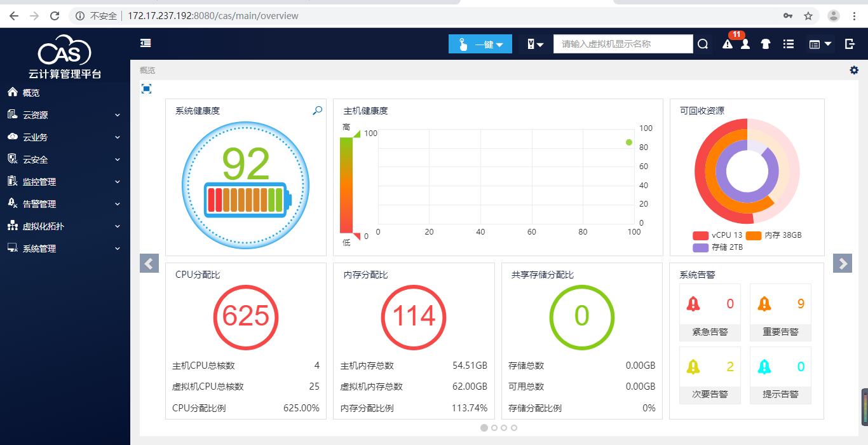Open the 一键 quick action dropdown
The image size is (868, 445).
tap(480, 44)
